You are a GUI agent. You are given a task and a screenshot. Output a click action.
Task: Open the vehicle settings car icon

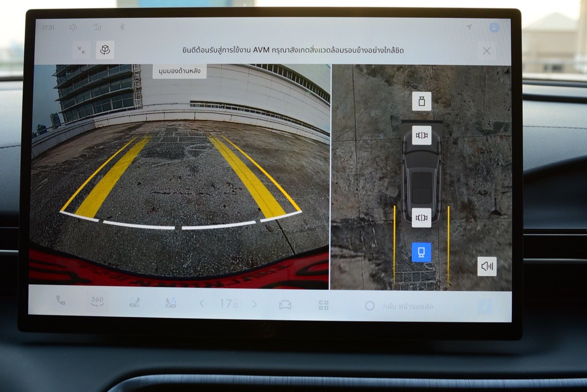(285, 305)
